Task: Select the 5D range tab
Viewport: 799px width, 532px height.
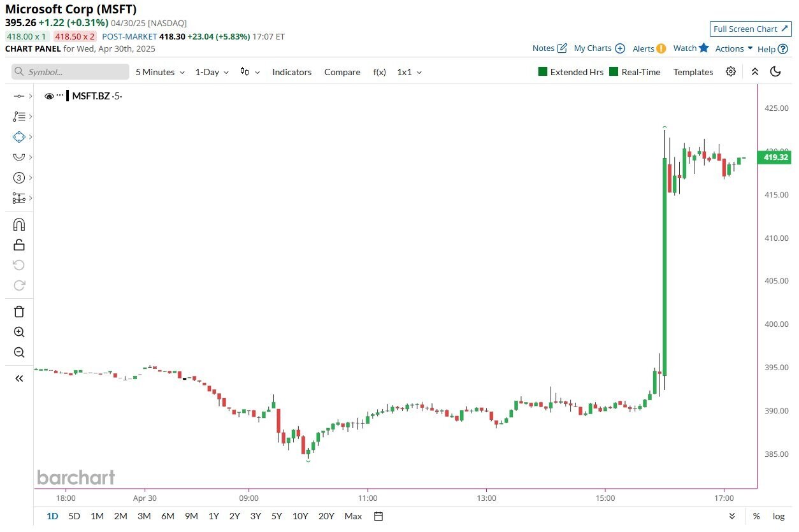Action: (74, 516)
